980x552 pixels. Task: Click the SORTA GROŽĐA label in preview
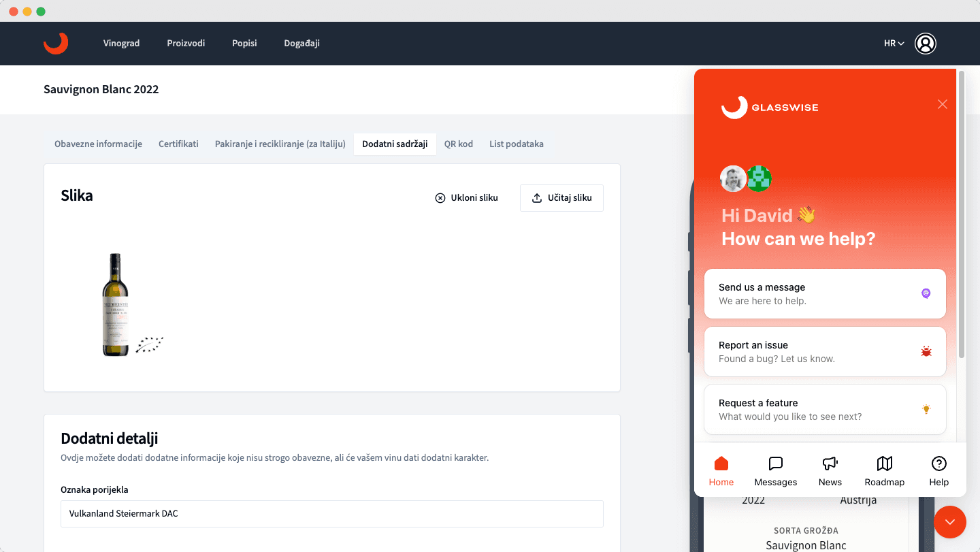pos(806,530)
